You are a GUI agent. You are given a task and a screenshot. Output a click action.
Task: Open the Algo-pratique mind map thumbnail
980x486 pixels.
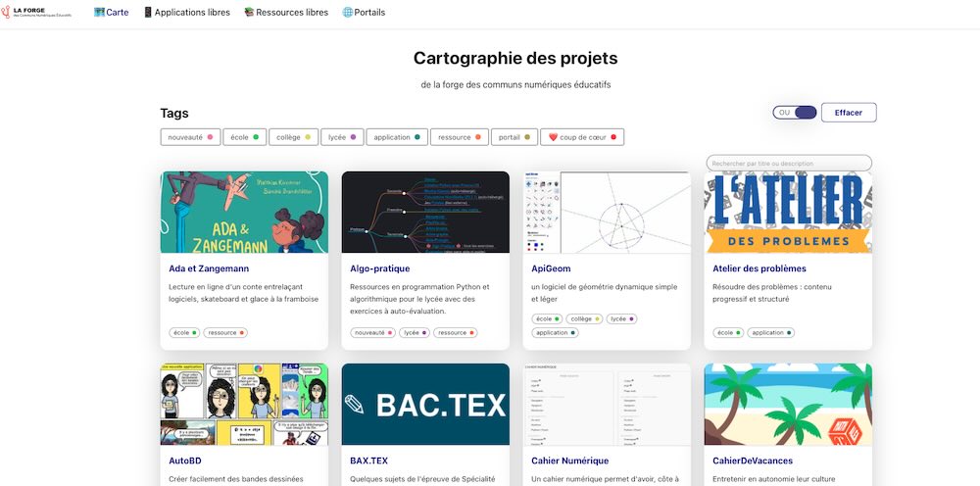coord(425,213)
